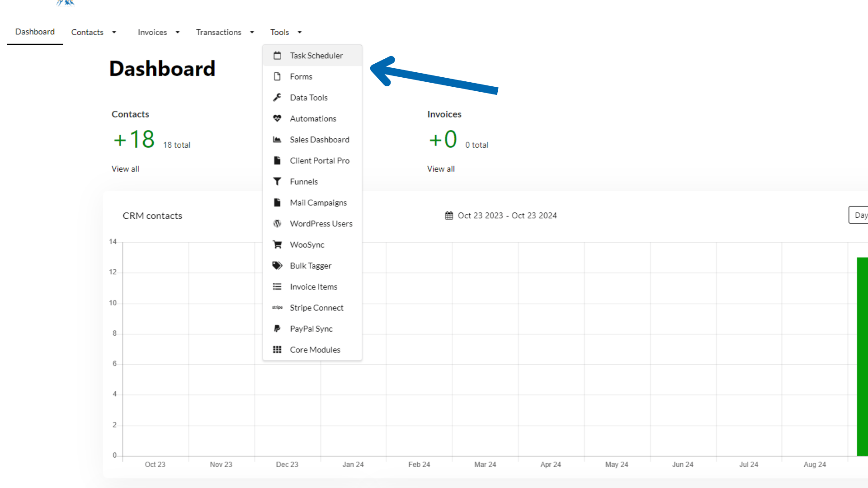The image size is (868, 488).
Task: Click the grid icon for Core Modules
Action: (277, 350)
